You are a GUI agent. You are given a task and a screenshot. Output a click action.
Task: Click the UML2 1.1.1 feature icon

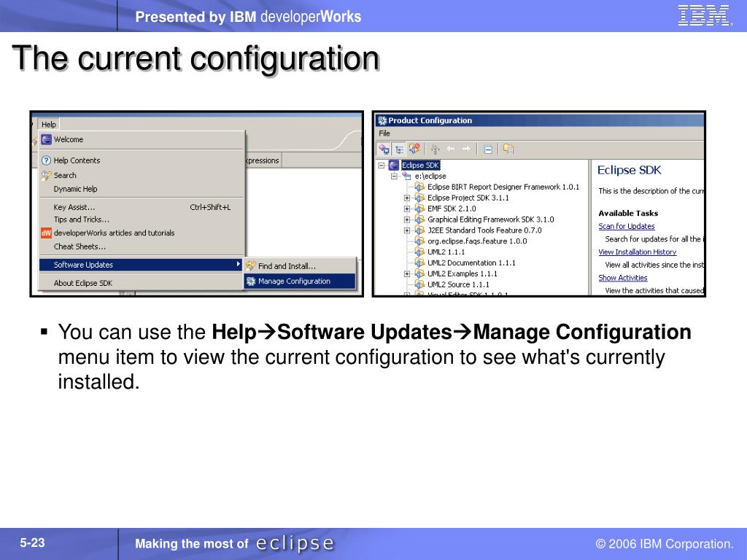(x=419, y=252)
